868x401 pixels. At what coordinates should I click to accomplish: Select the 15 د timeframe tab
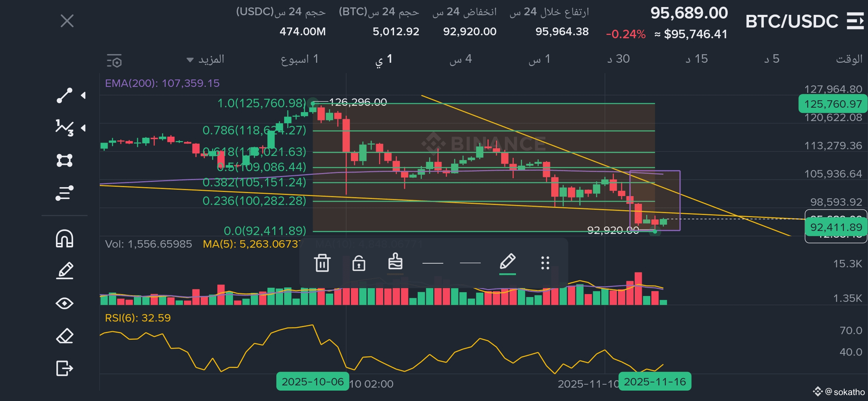click(696, 59)
